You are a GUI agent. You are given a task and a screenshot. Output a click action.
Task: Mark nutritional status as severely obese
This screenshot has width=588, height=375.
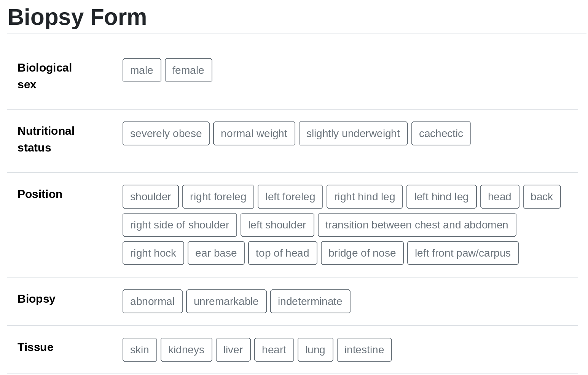[166, 134]
